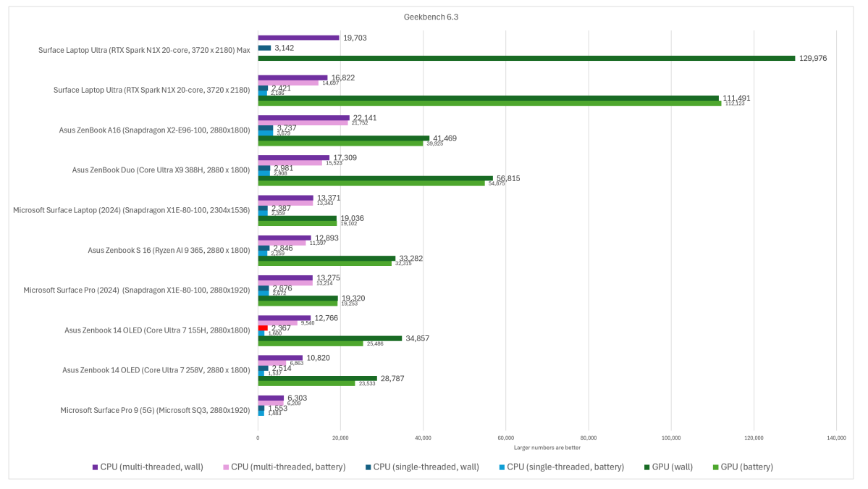Image resolution: width=868 pixels, height=489 pixels.
Task: Select the 'CPU (multi-threaded, battery)' legend label
Action: [x=288, y=467]
